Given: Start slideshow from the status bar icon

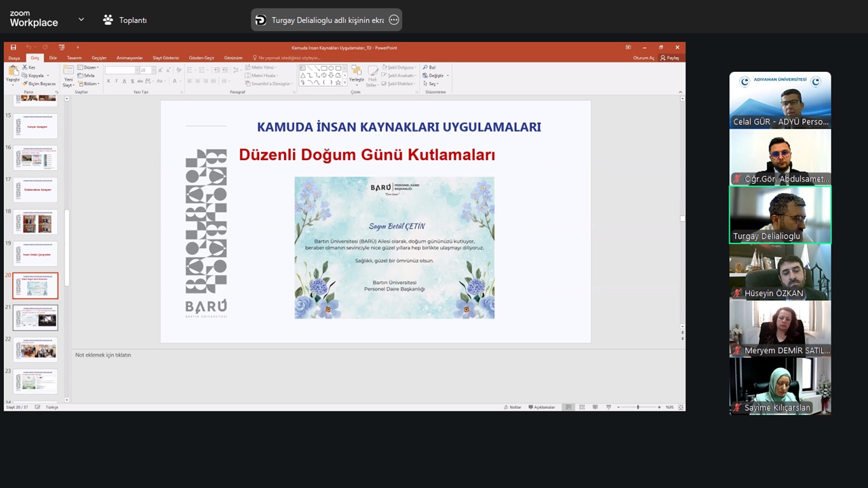Looking at the screenshot, I should point(608,407).
